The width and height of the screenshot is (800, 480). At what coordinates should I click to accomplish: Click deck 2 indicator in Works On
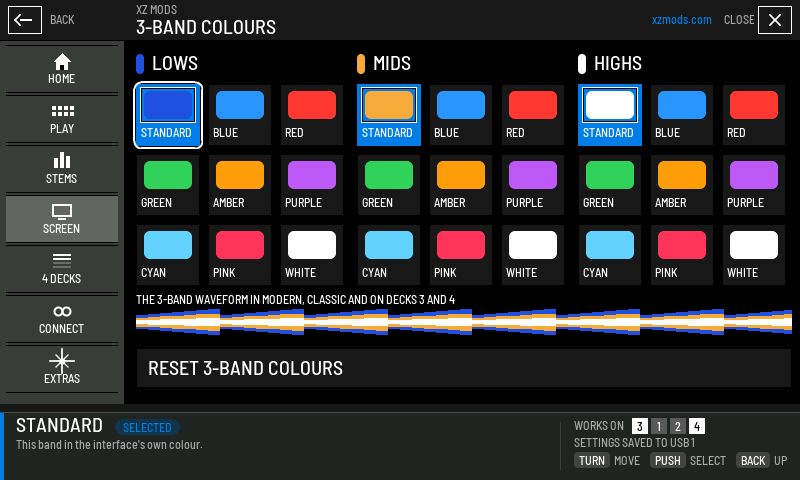pyautogui.click(x=678, y=426)
